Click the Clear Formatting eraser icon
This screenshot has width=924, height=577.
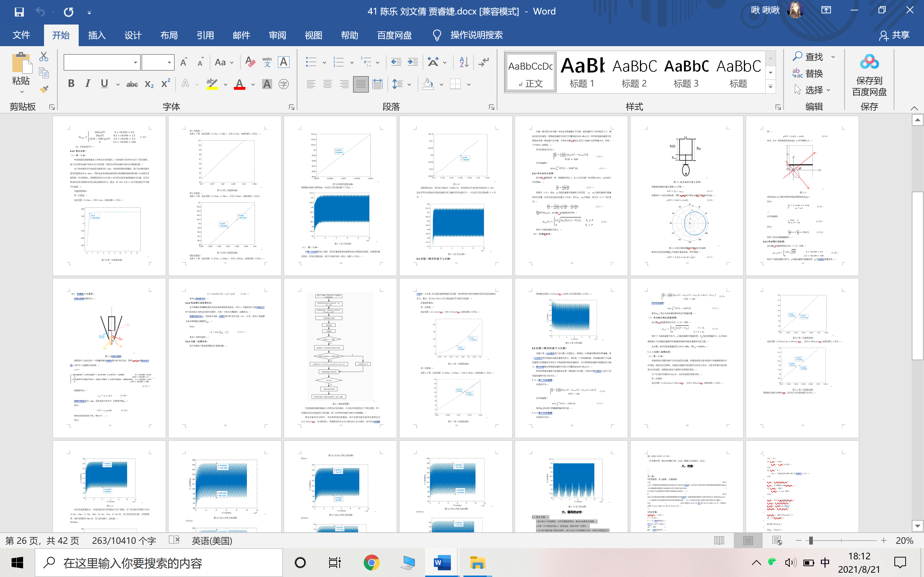point(250,62)
